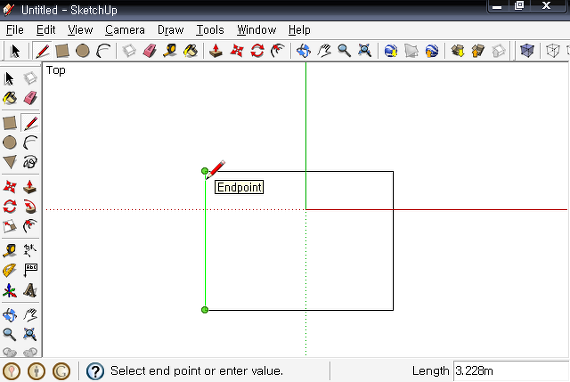The height and width of the screenshot is (382, 570).
Task: Pick the Text label tool
Action: 30,271
